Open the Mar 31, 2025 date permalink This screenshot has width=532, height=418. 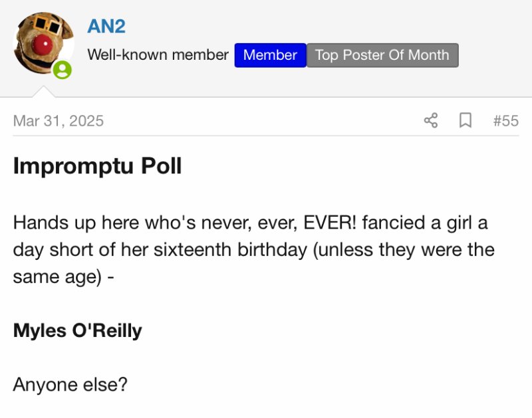(x=59, y=121)
